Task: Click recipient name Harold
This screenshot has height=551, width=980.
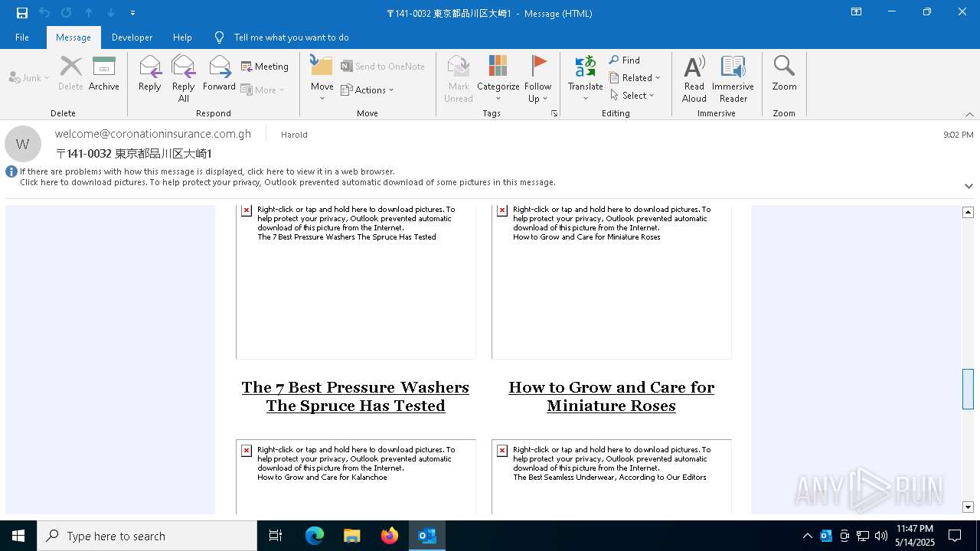Action: coord(294,135)
